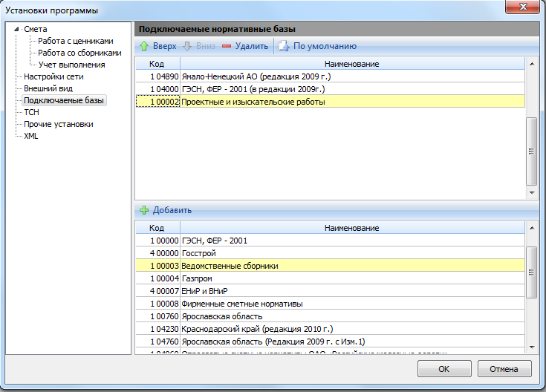The height and width of the screenshot is (392, 546).
Task: Click the Добавить toolbar label
Action: (172, 210)
